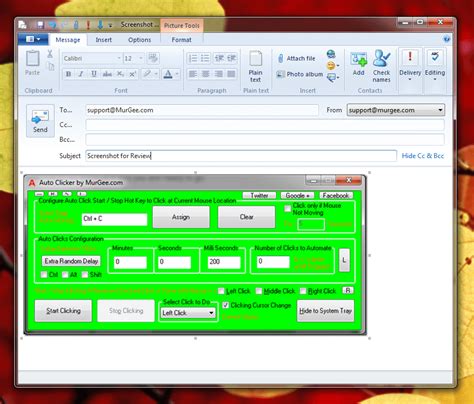Toggle Bold formatting

pos(68,74)
